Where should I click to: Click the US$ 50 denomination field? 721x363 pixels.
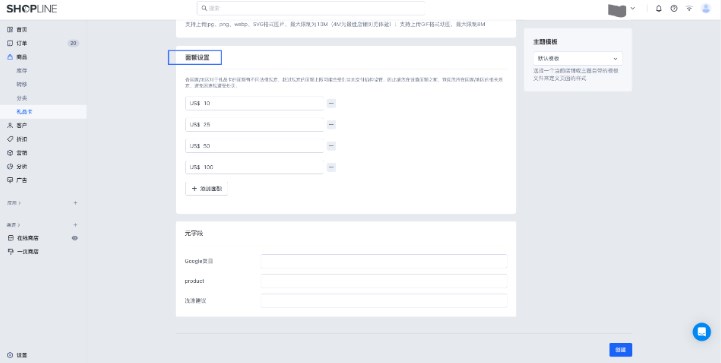click(254, 146)
